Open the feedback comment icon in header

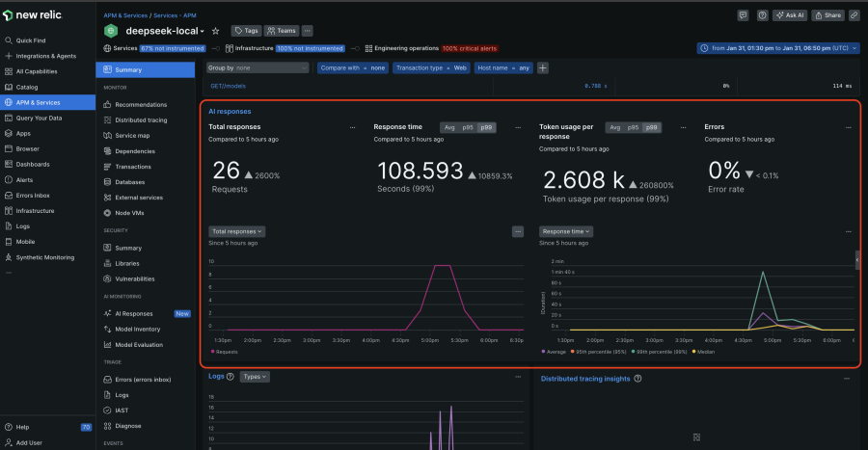743,15
